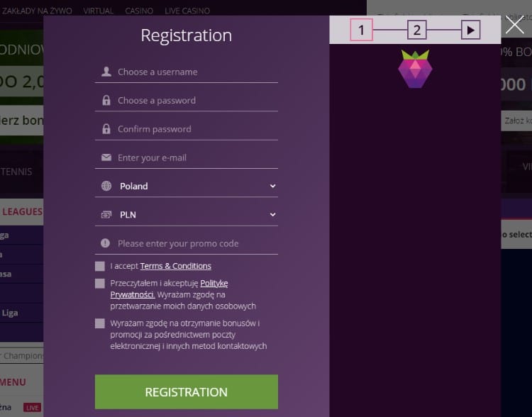This screenshot has height=417, width=532.
Task: Click the padlock icon beside Choose a password
Action: pyautogui.click(x=106, y=101)
